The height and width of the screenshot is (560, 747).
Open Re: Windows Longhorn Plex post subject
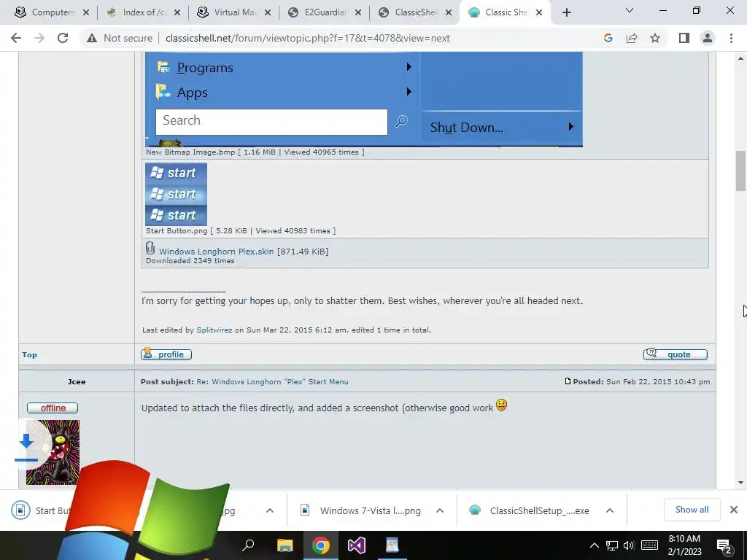(x=272, y=382)
